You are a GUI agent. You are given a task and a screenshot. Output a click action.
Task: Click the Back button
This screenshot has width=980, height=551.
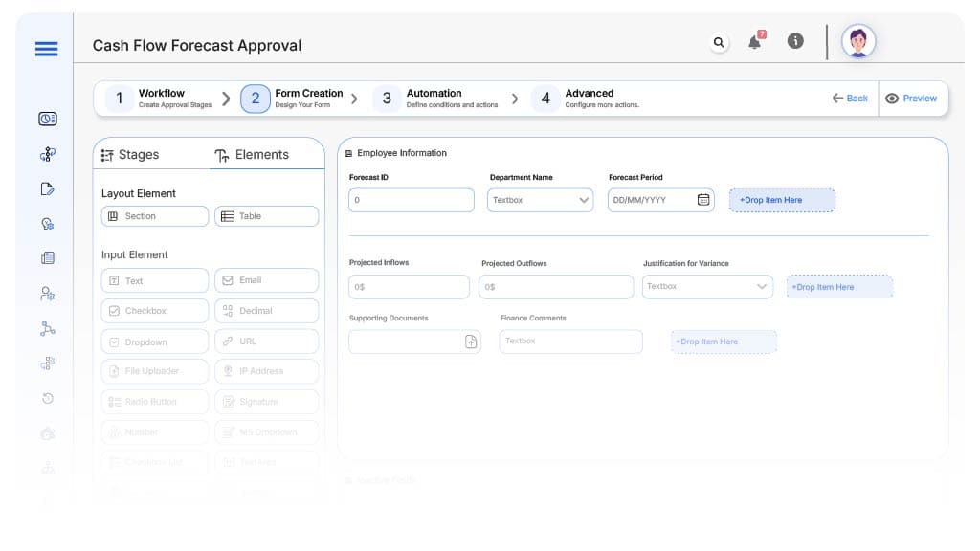(850, 99)
